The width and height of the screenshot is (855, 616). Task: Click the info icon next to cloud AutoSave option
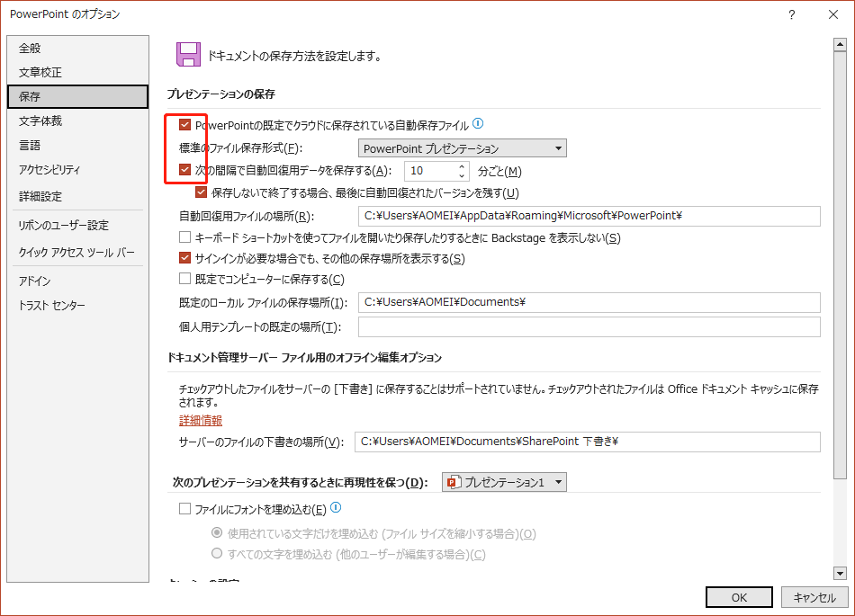pos(478,123)
